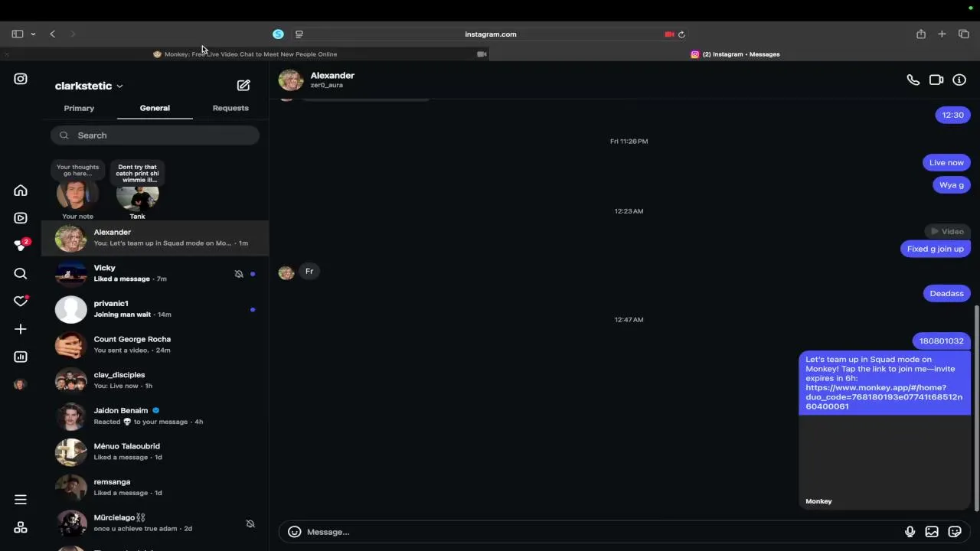Play the Video message in chat
The width and height of the screenshot is (980, 551).
pyautogui.click(x=946, y=231)
